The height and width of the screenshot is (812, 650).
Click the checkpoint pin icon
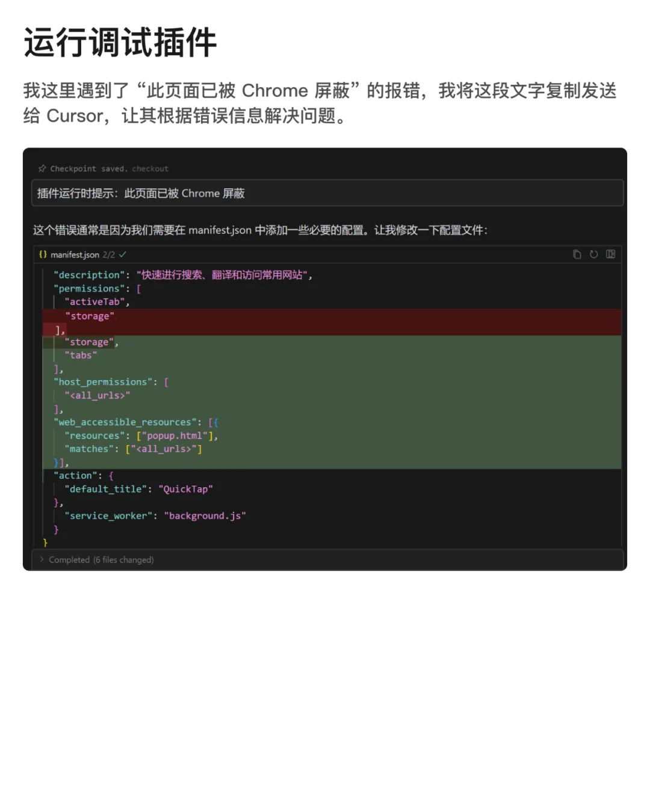42,168
